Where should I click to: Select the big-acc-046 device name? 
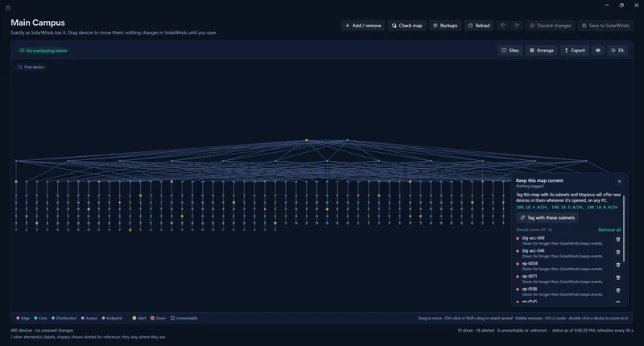[533, 251]
